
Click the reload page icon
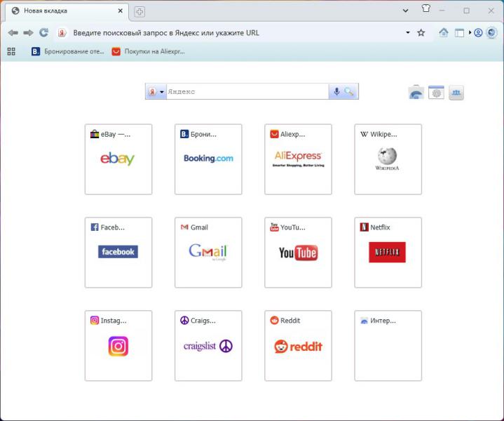[x=43, y=33]
